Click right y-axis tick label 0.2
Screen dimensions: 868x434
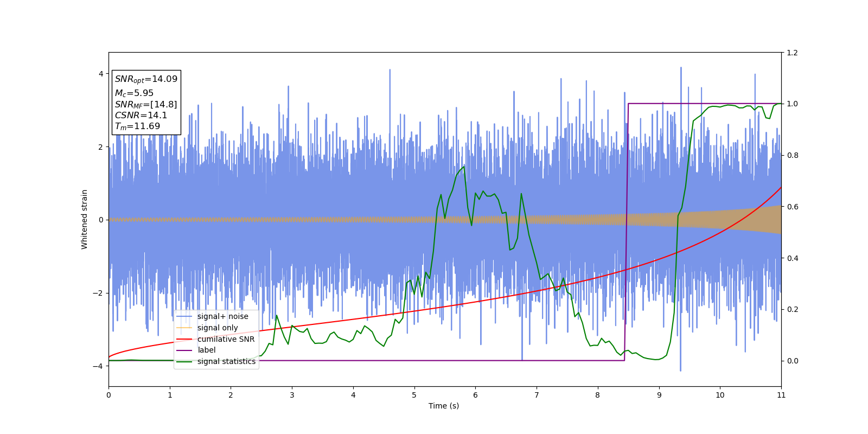pos(792,309)
